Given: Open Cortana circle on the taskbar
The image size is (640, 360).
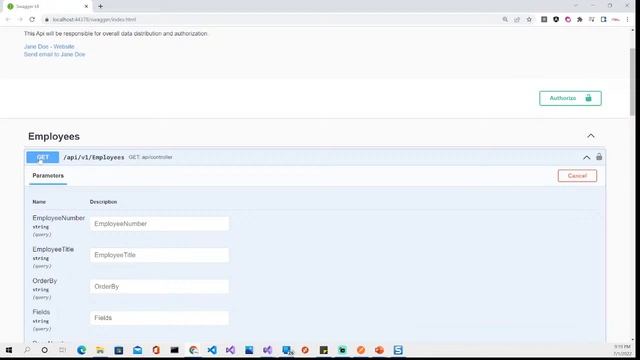Looking at the screenshot, I should [x=44, y=350].
